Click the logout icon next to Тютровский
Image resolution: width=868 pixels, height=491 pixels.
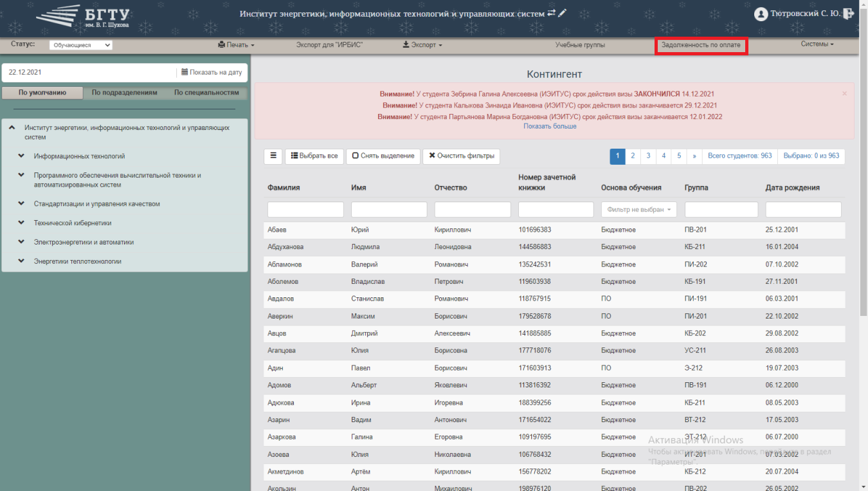(849, 13)
